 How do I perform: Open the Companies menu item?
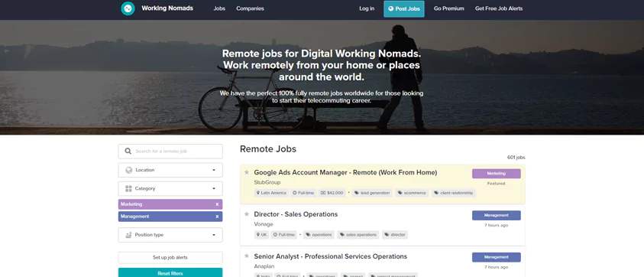tap(250, 8)
